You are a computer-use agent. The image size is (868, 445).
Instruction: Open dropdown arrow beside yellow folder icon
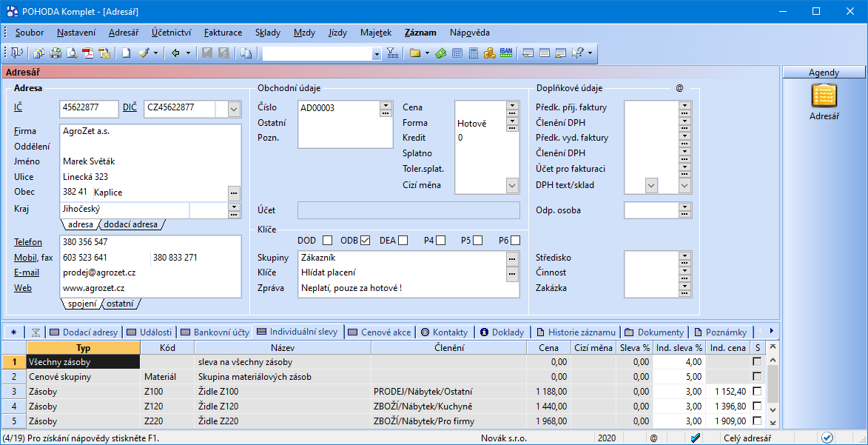click(x=428, y=53)
